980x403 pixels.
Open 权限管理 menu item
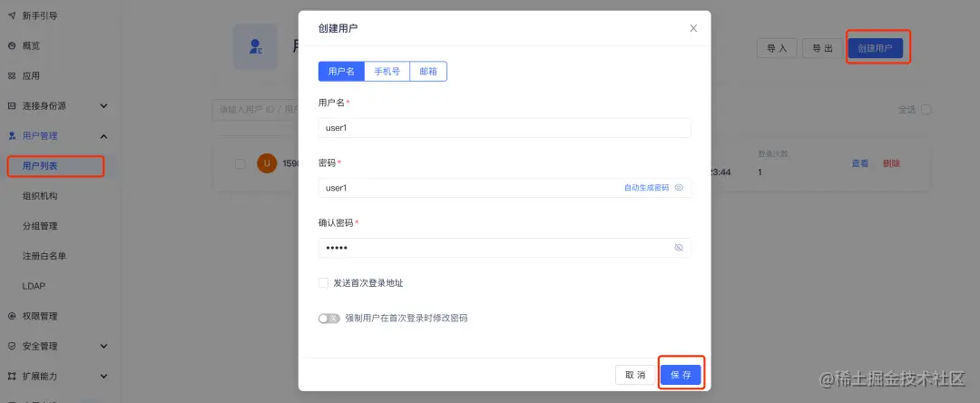[40, 316]
